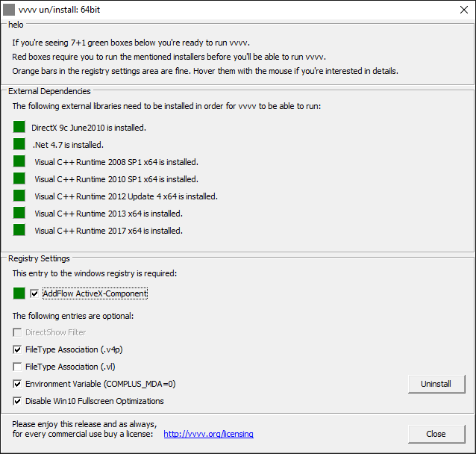Click the line starting 'Orange bars in the registry'

pos(205,71)
